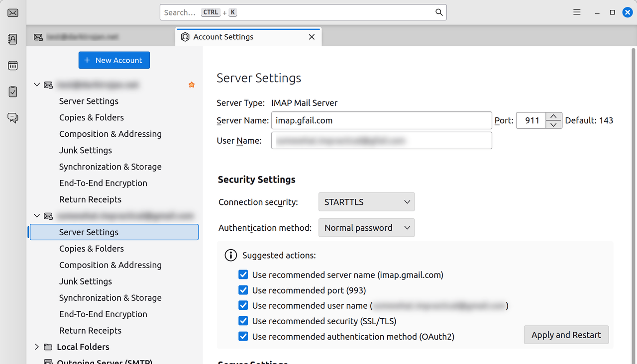Open the Address Book sidebar icon
This screenshot has width=637, height=364.
13,39
